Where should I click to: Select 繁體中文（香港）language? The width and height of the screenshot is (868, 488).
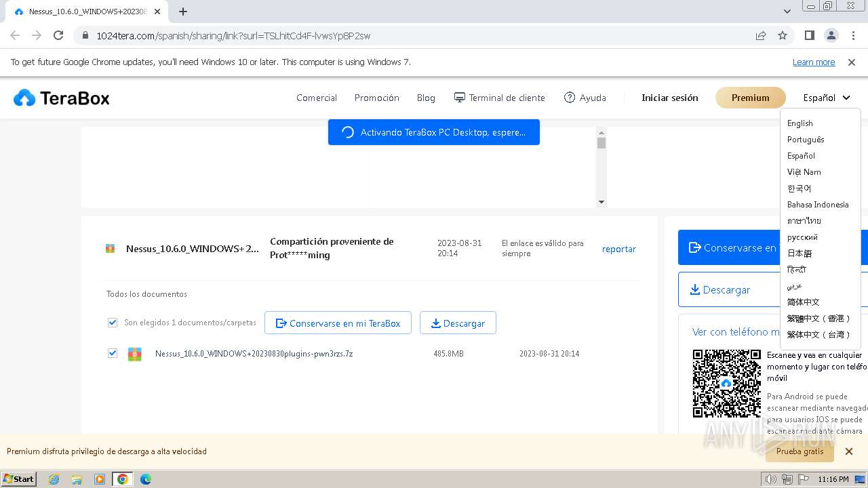(819, 319)
